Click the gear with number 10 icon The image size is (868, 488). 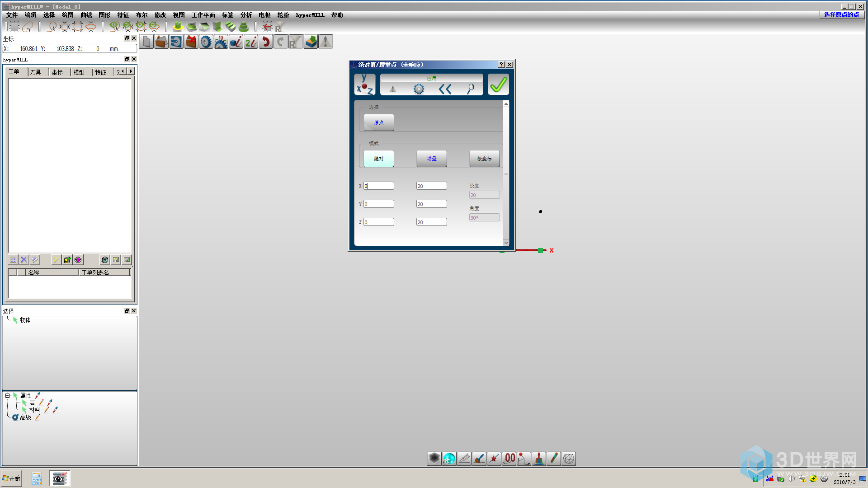pyautogui.click(x=221, y=42)
